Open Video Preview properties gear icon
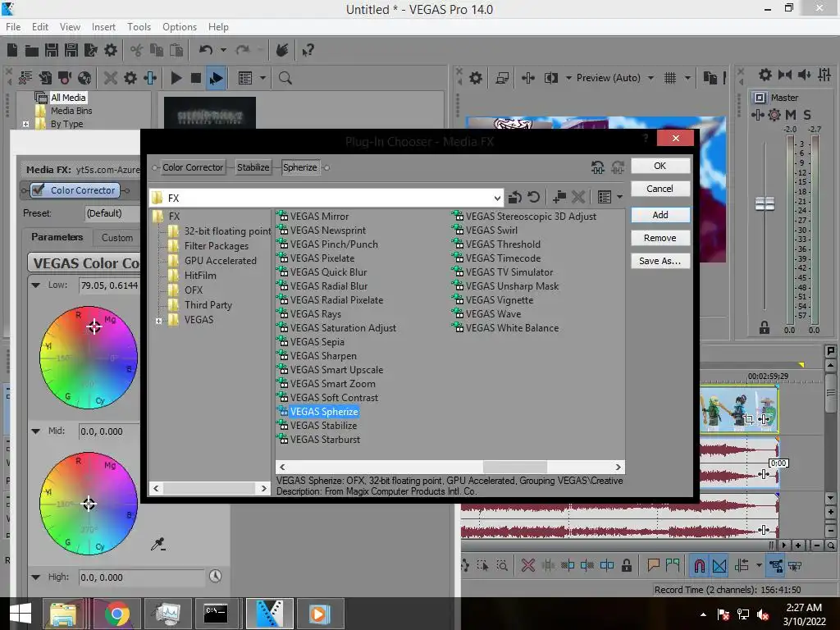 point(476,78)
